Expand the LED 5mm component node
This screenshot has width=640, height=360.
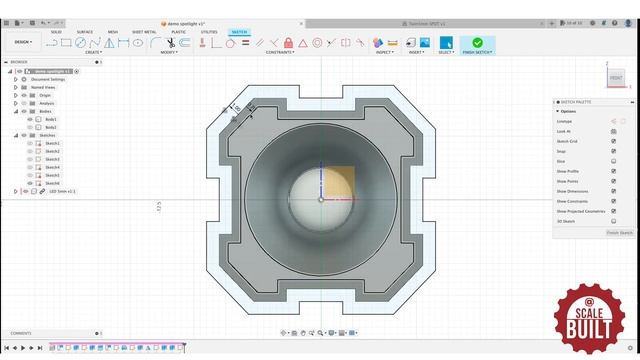coord(16,191)
